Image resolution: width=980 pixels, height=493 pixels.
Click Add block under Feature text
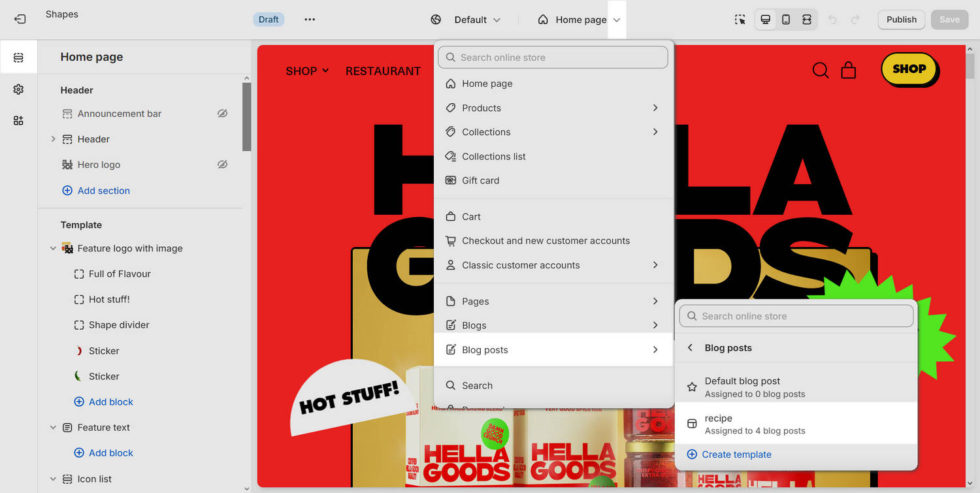[x=104, y=453]
